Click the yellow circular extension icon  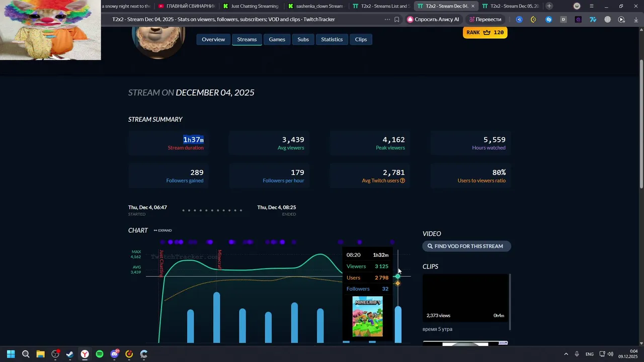(x=534, y=20)
